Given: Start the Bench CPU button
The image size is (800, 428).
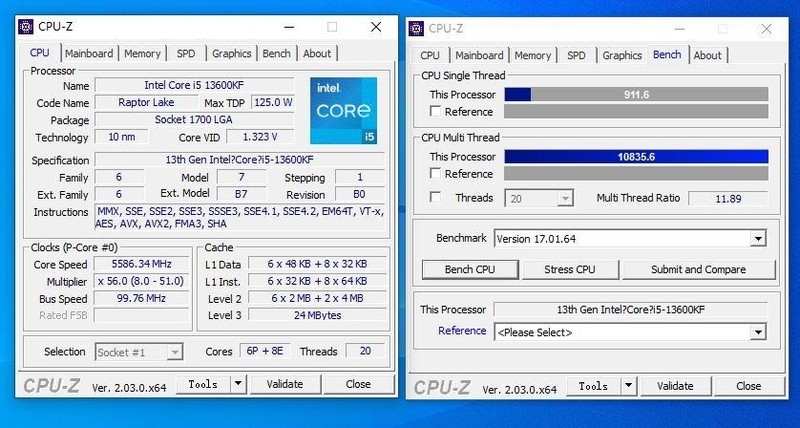Looking at the screenshot, I should pyautogui.click(x=470, y=270).
